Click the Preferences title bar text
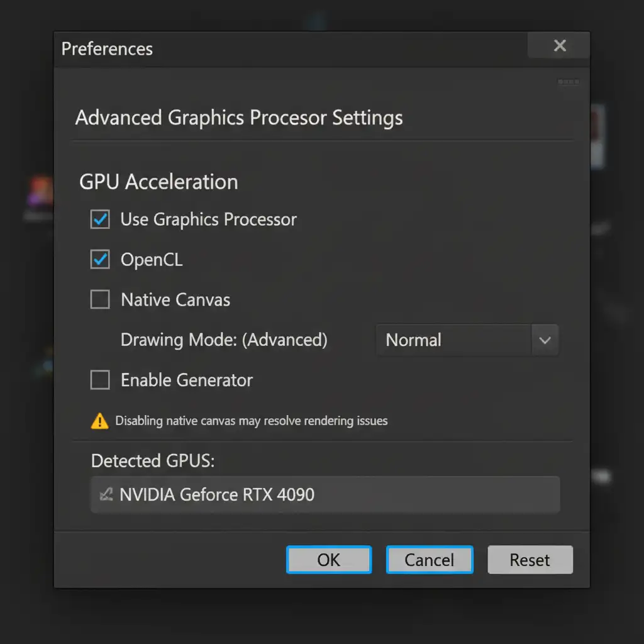 [x=107, y=49]
